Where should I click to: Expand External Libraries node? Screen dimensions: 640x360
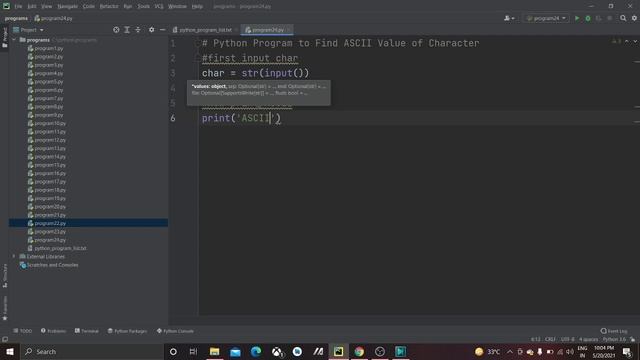click(14, 256)
